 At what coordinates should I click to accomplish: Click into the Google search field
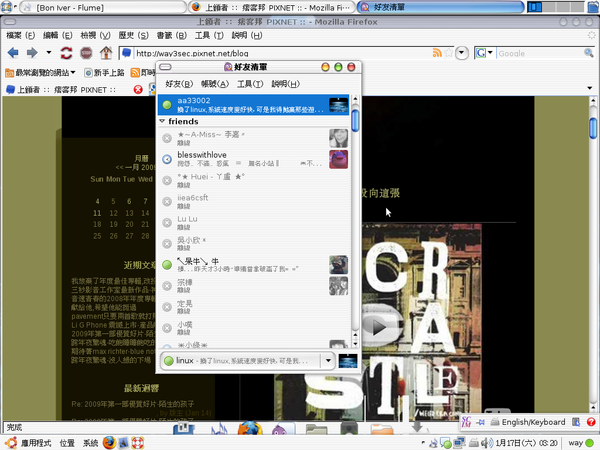pos(540,53)
